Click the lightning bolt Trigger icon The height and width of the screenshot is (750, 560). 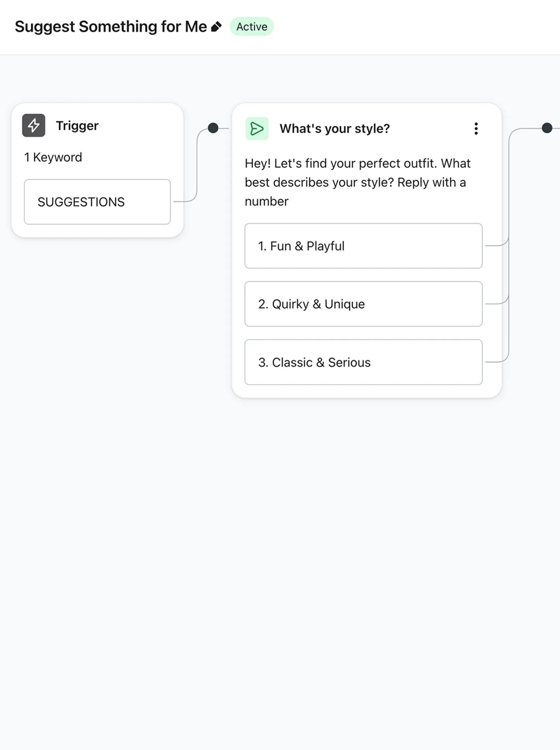tap(34, 125)
